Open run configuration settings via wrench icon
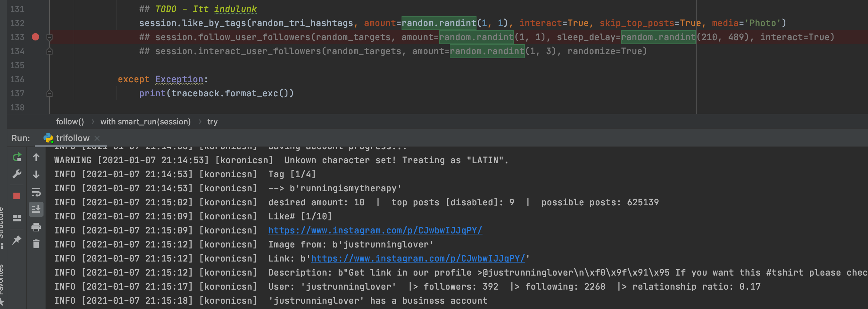This screenshot has width=868, height=309. pos(16,174)
